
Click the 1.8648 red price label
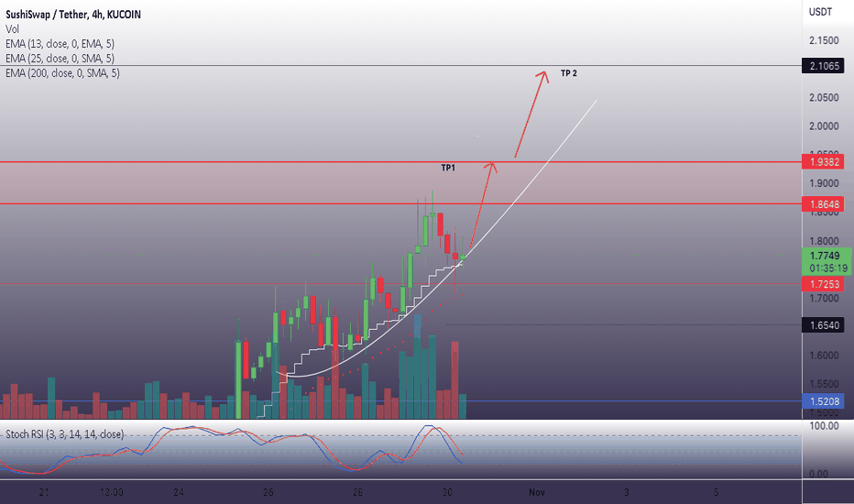pyautogui.click(x=823, y=204)
